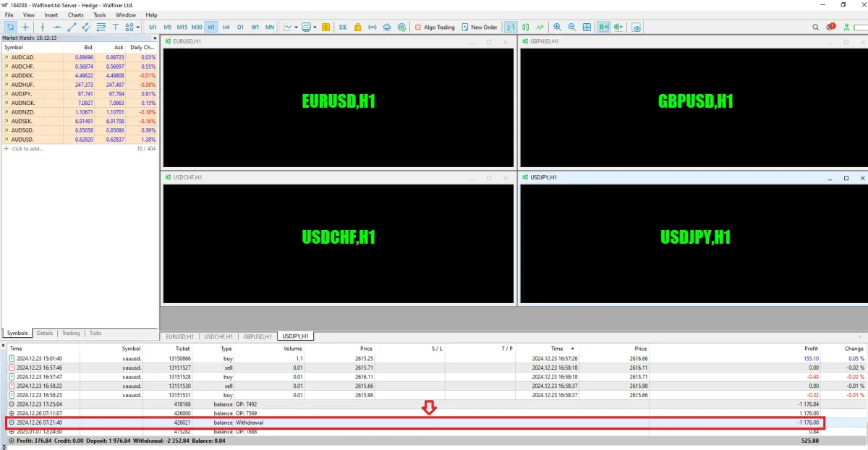Open the search magnifier at top right
The image size is (868, 450).
coord(816,27)
